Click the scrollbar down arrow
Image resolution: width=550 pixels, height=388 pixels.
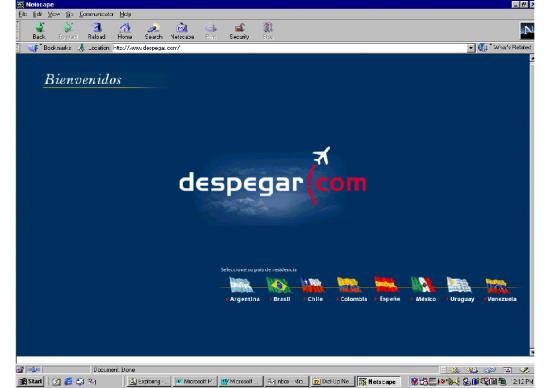point(532,352)
